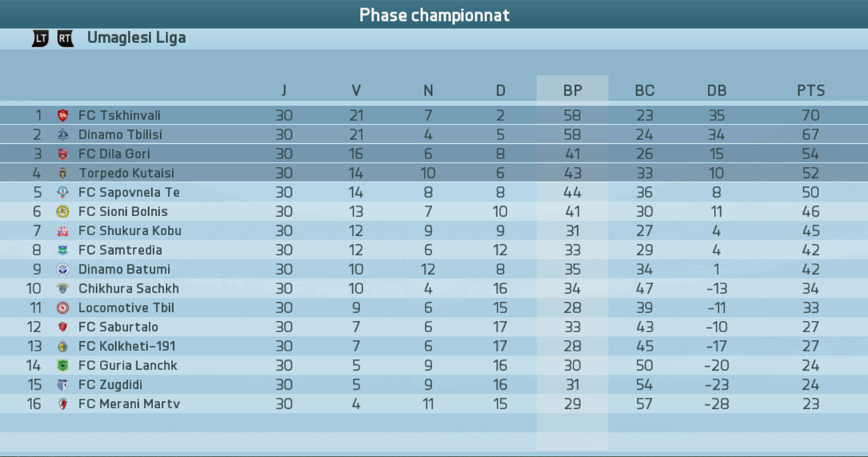Screen dimensions: 868x457
Task: Click the FC Sioni Bolnis club crest
Action: [x=63, y=212]
